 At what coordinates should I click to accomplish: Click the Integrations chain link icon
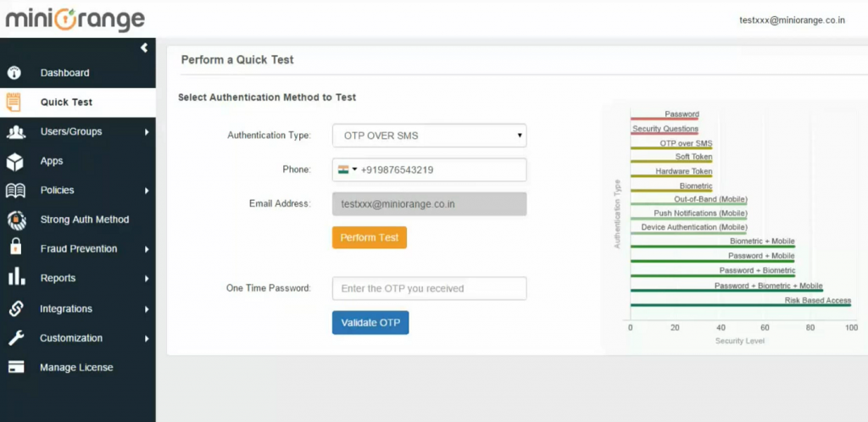point(14,308)
